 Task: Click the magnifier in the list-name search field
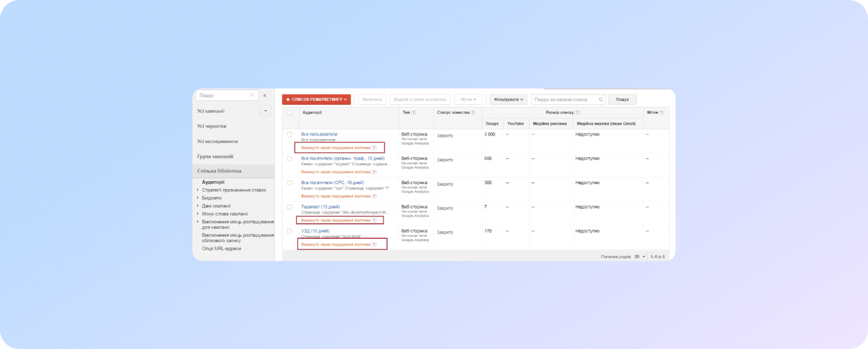click(x=601, y=100)
